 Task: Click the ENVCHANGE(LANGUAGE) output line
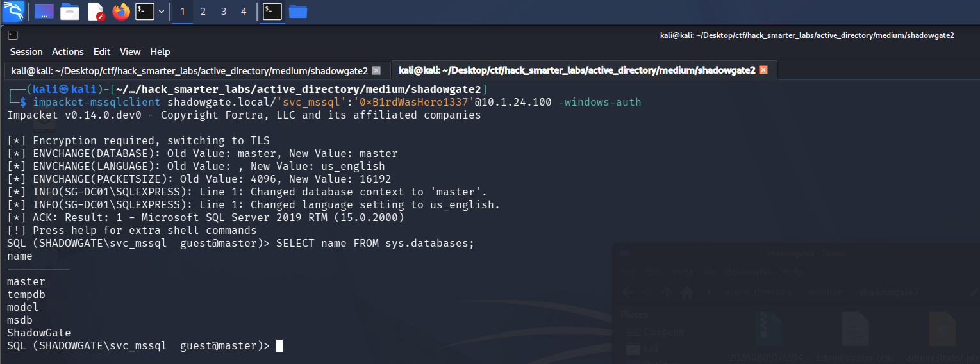(x=196, y=167)
